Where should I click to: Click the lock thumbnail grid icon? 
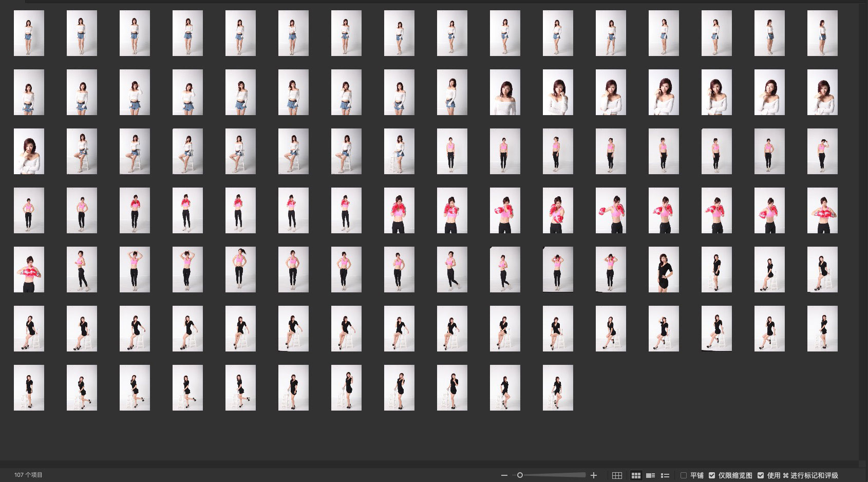point(617,475)
